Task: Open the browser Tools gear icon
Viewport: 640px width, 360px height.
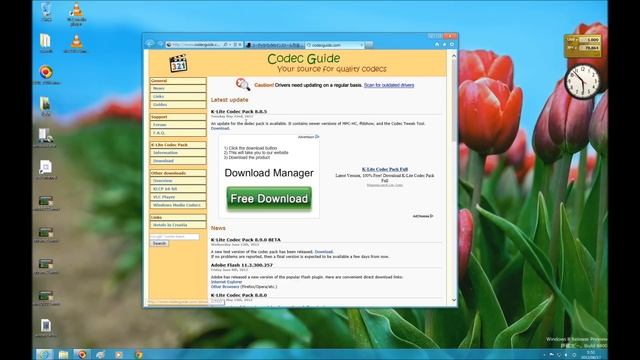Action: (x=452, y=44)
